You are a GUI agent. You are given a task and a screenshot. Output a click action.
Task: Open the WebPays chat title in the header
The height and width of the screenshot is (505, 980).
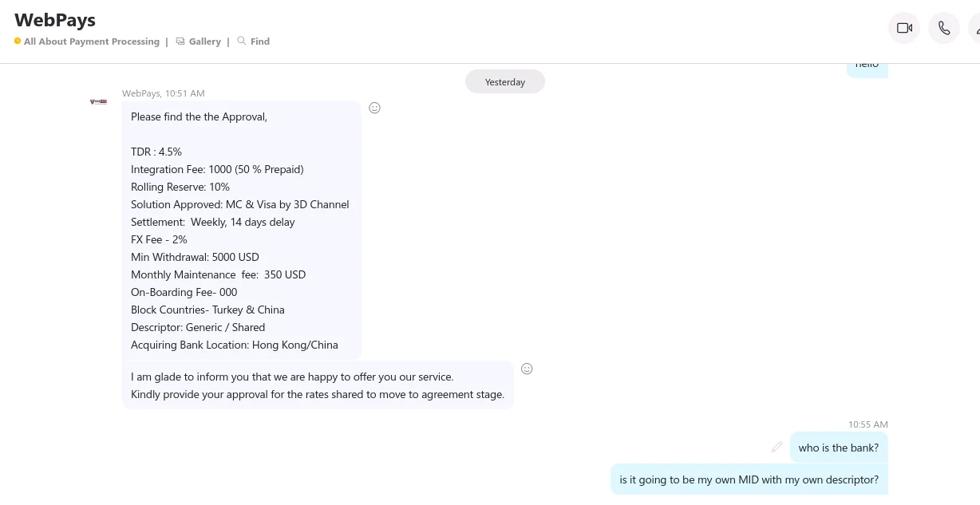tap(55, 19)
